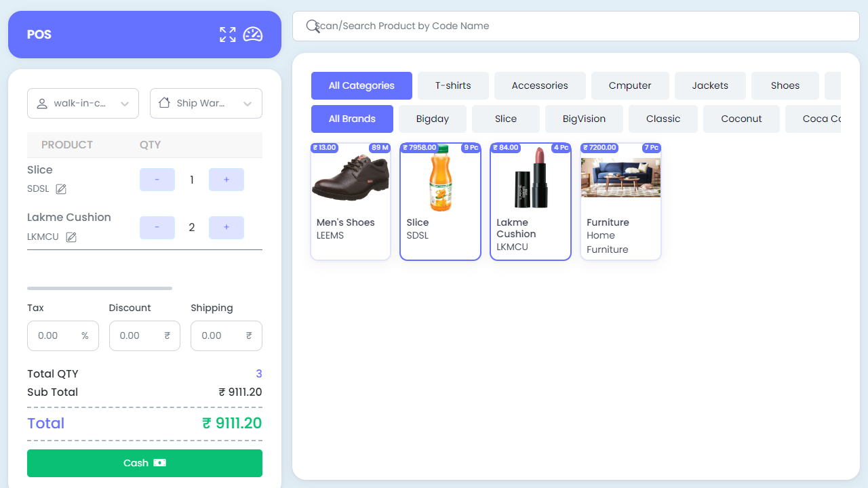868x488 pixels.
Task: Click the fullscreen expand icon in POS header
Action: click(227, 35)
